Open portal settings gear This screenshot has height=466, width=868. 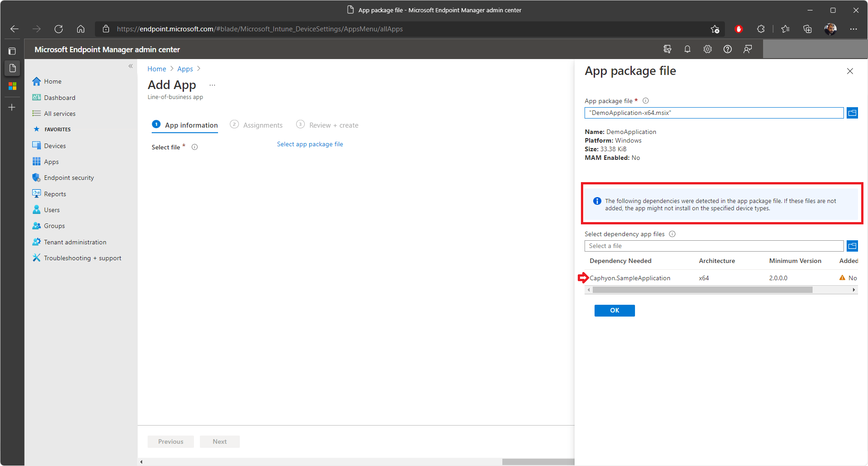coord(708,49)
